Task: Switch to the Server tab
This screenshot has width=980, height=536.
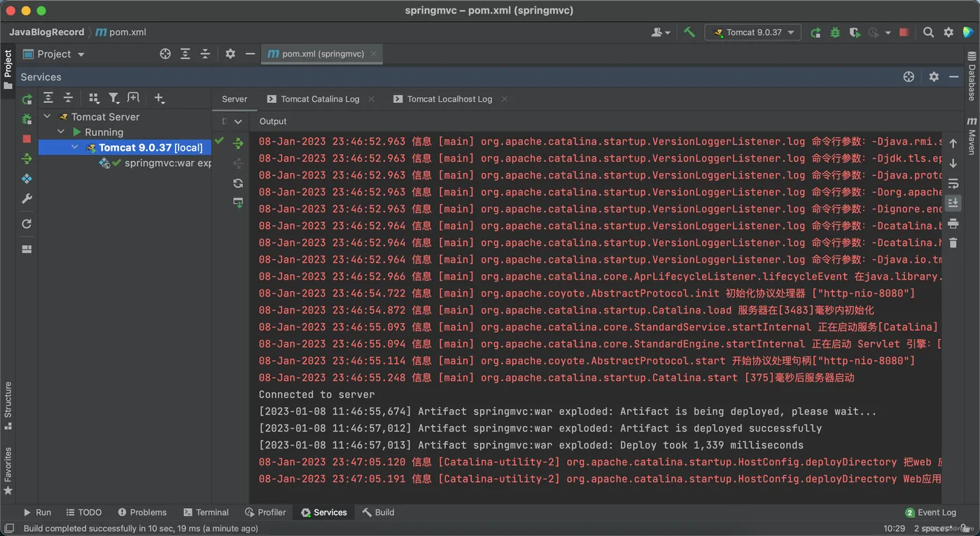Action: 234,99
